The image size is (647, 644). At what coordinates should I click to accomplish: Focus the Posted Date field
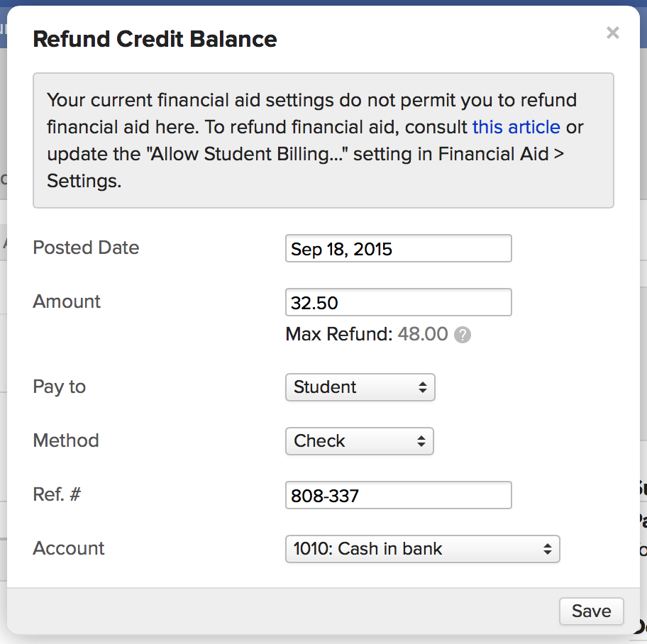pos(399,248)
